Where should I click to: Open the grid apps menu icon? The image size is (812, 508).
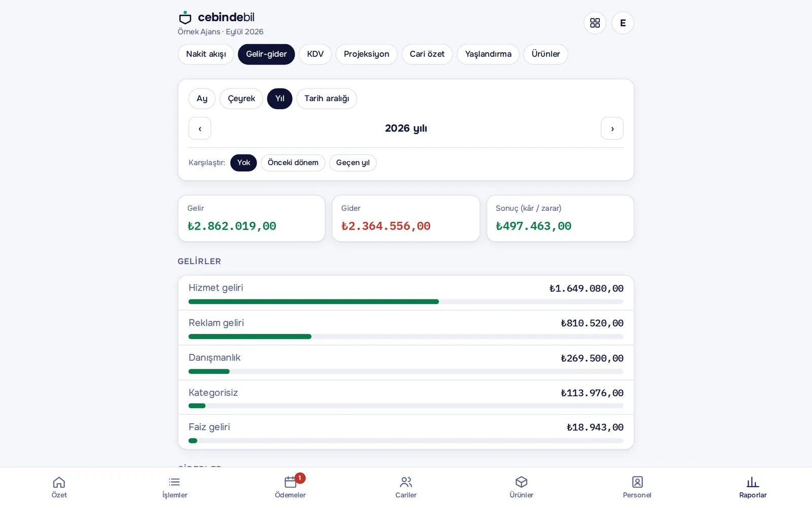point(595,23)
